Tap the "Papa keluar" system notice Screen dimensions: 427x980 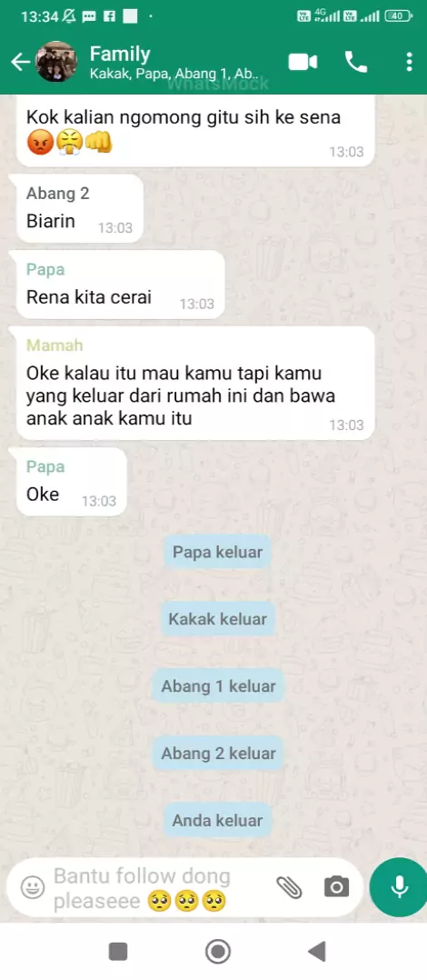(x=218, y=552)
